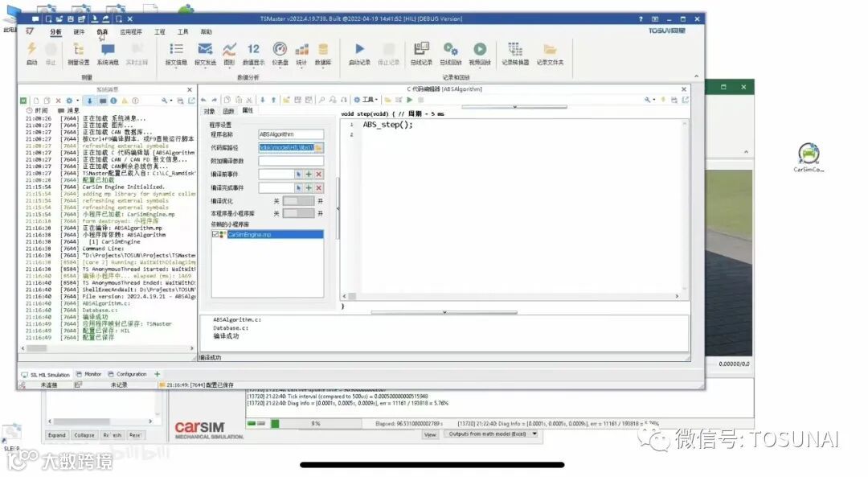Click the ABS_step(); code line
Viewport: 868px width, 477px height.
coord(387,125)
